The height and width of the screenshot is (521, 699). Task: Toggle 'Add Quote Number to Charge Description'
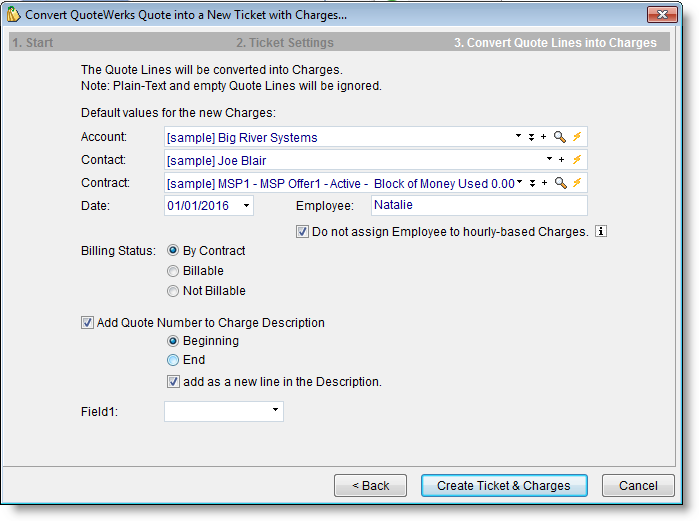(x=87, y=323)
